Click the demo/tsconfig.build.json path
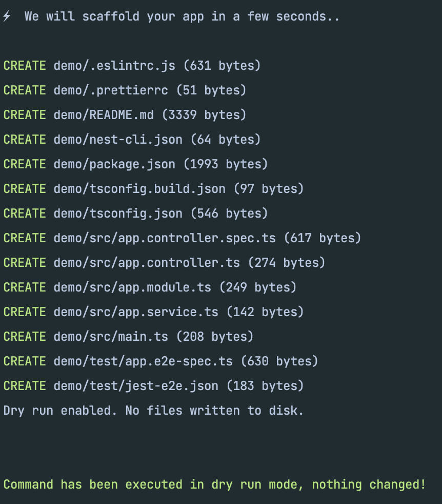This screenshot has height=504, width=442. pyautogui.click(x=139, y=189)
